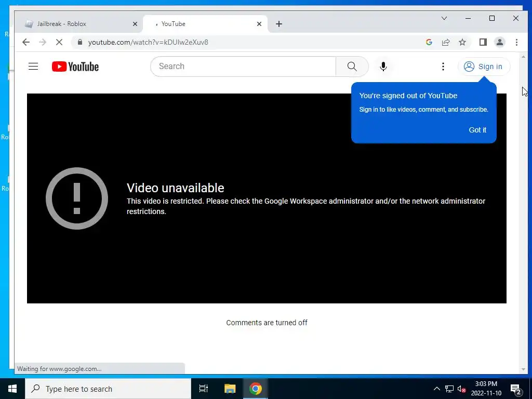Click the Google icon in address bar
Screen dimensions: 532x399
pyautogui.click(x=429, y=42)
